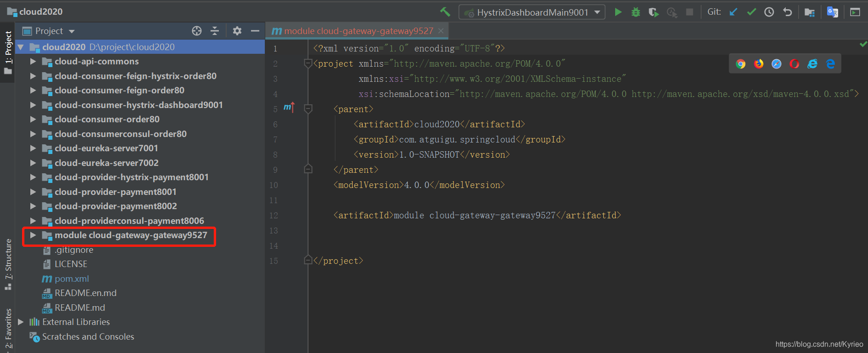
Task: Open pom in Chrome browser icon
Action: click(x=740, y=64)
